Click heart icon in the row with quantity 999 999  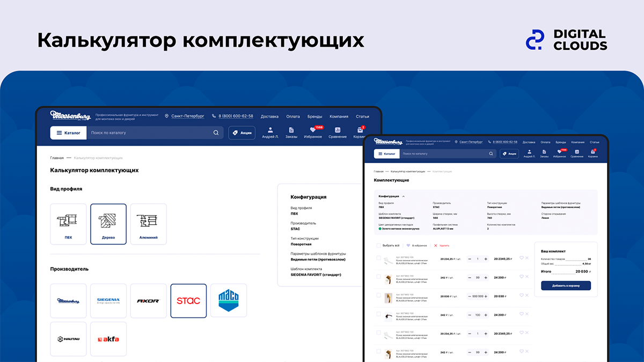point(521,295)
